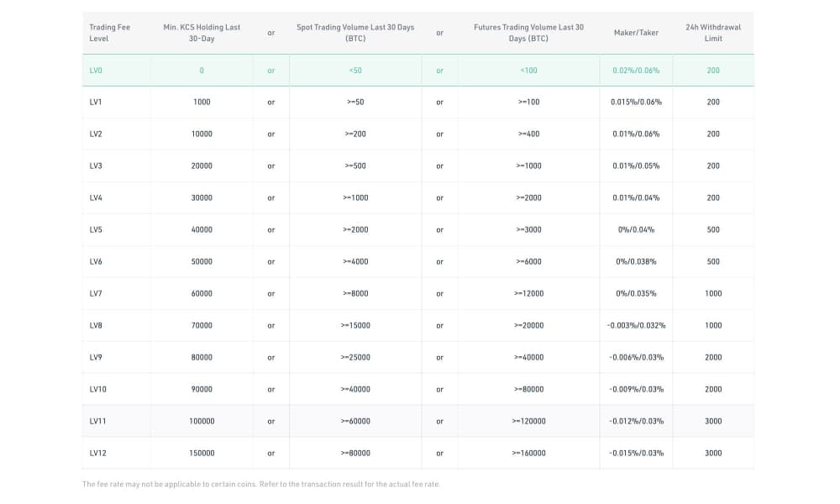
Task: Click futures volume '>=20000'
Action: 528,325
